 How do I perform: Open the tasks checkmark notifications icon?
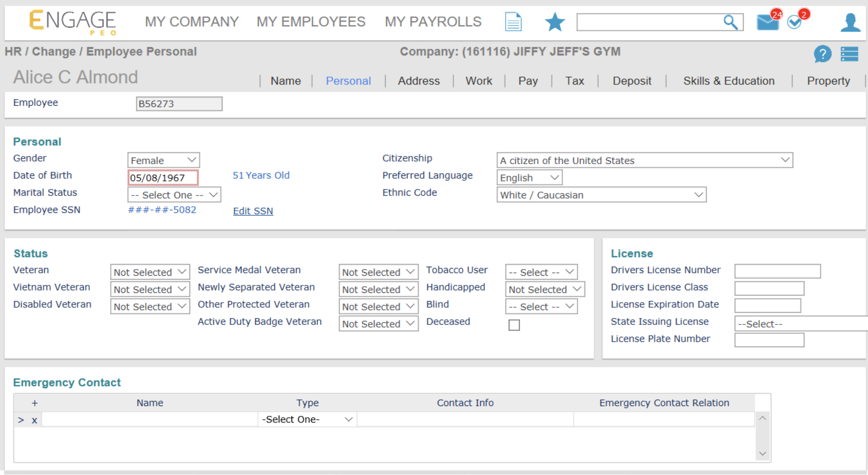tap(794, 22)
